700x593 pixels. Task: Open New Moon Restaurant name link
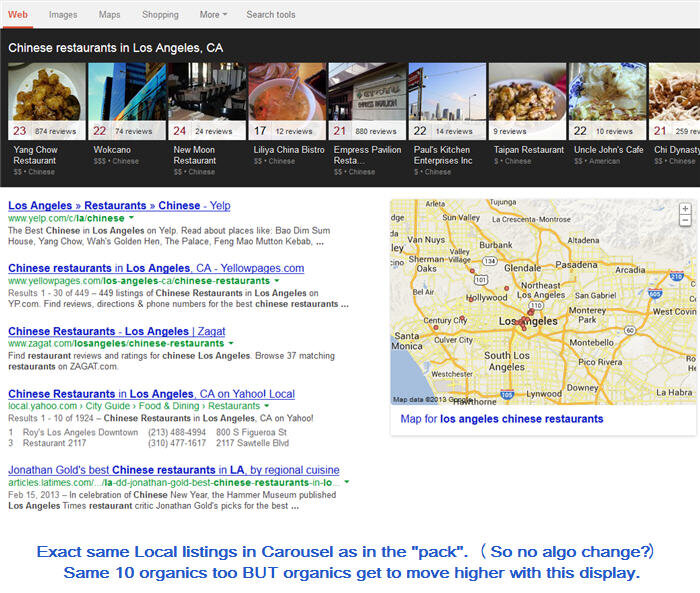point(195,155)
